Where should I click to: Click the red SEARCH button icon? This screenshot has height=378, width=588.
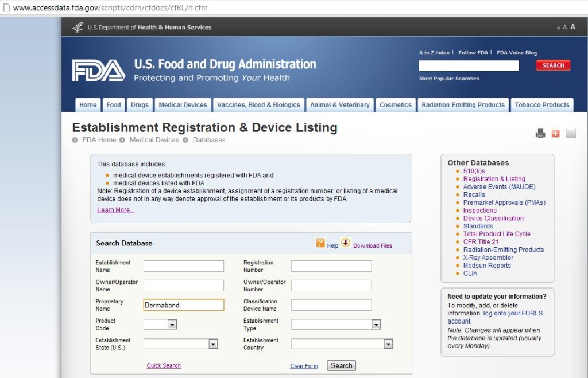coord(552,65)
